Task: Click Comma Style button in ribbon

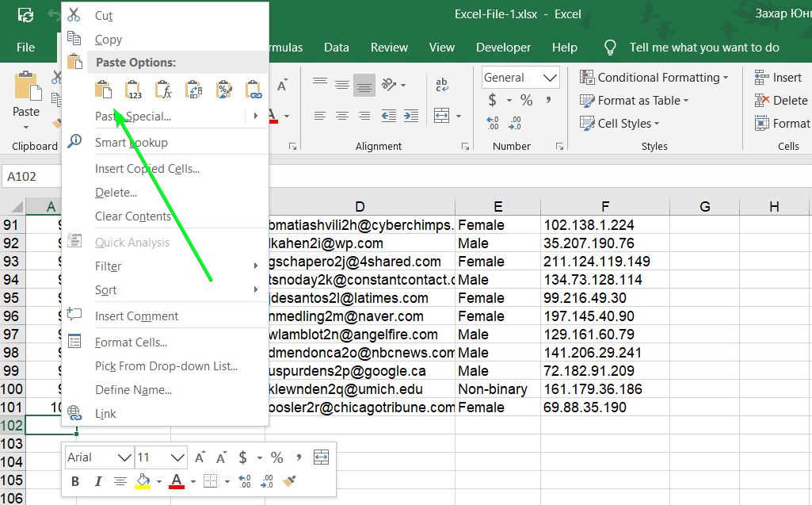Action: click(x=548, y=100)
